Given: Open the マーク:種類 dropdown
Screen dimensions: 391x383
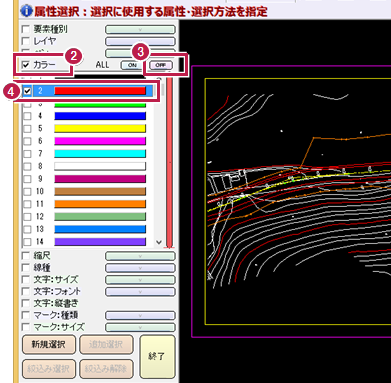Looking at the screenshot, I should 140,315.
